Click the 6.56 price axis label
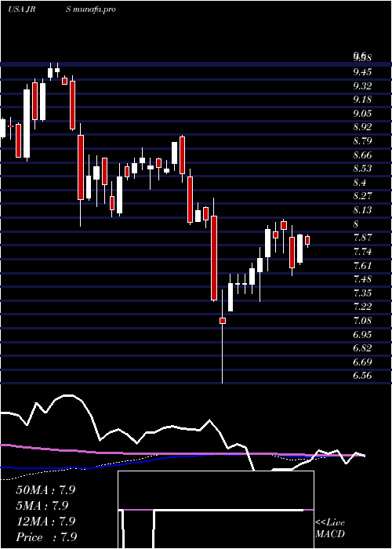 pos(362,376)
